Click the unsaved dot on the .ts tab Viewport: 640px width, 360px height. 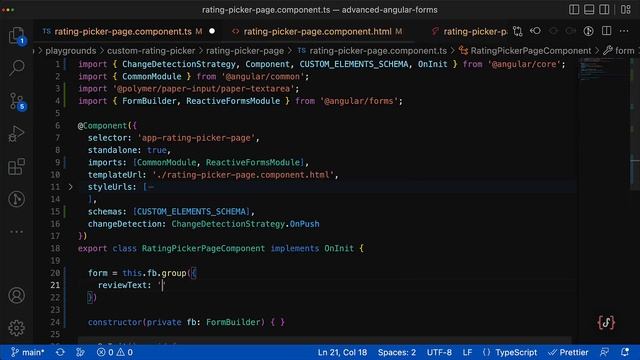[x=212, y=31]
